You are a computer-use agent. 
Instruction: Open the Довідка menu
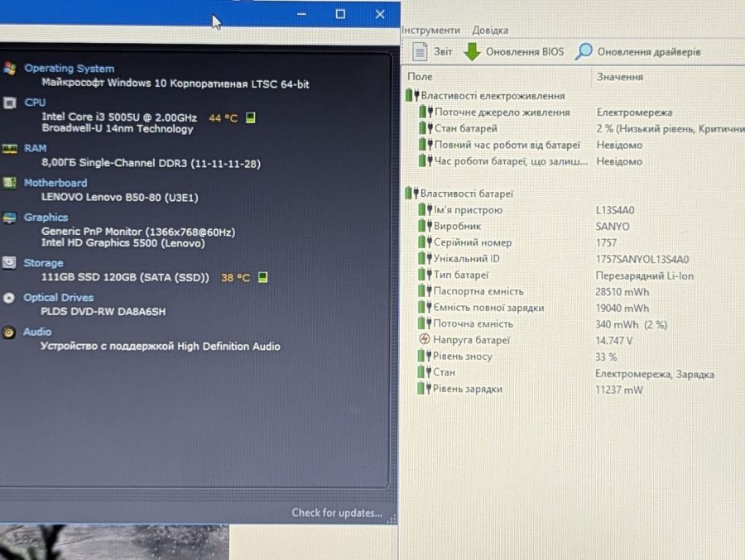490,31
